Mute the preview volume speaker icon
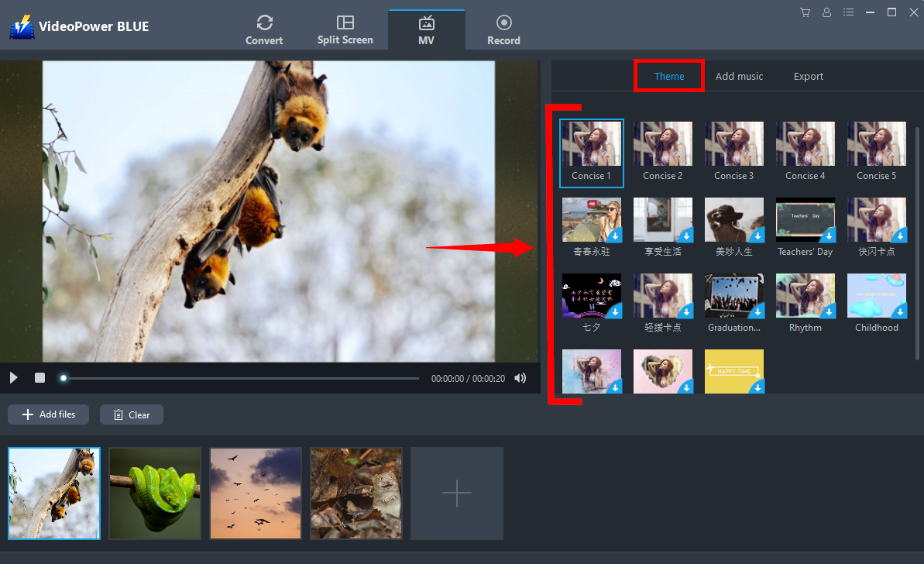Viewport: 924px width, 564px height. [x=520, y=378]
